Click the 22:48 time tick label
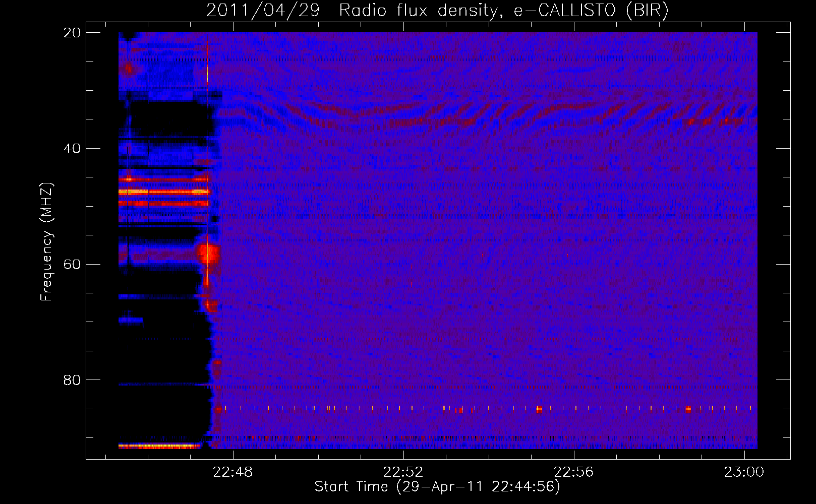Screen dimensions: 816x504 pyautogui.click(x=233, y=472)
